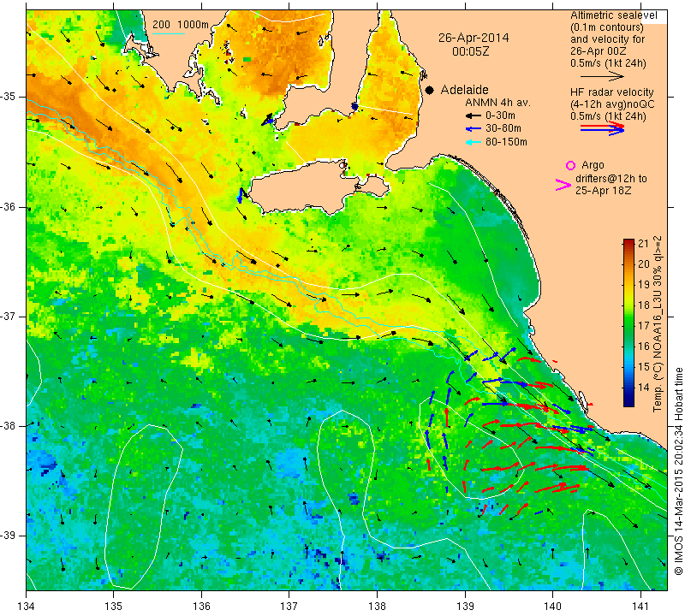This screenshot has width=685, height=616.
Task: Click the magenta Argo circle symbol
Action: point(570,165)
